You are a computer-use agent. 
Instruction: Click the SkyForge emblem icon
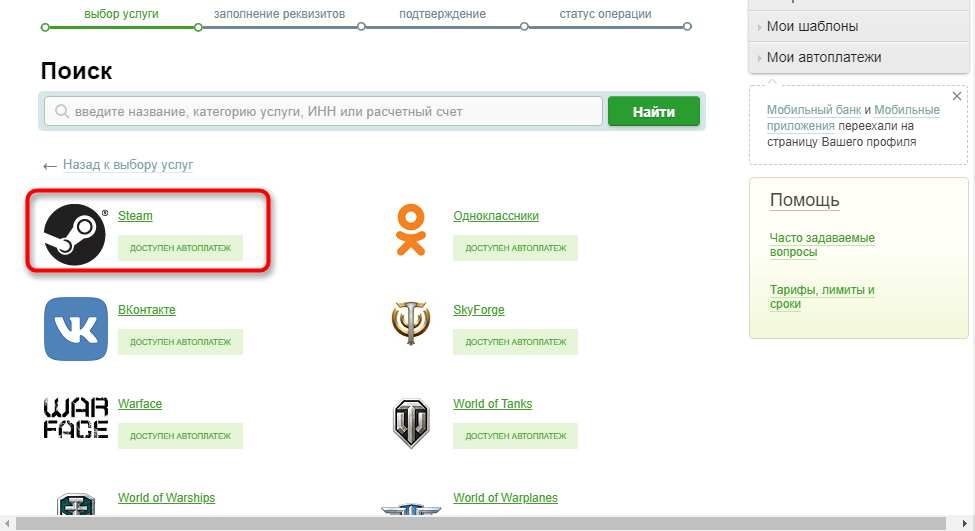coord(411,323)
